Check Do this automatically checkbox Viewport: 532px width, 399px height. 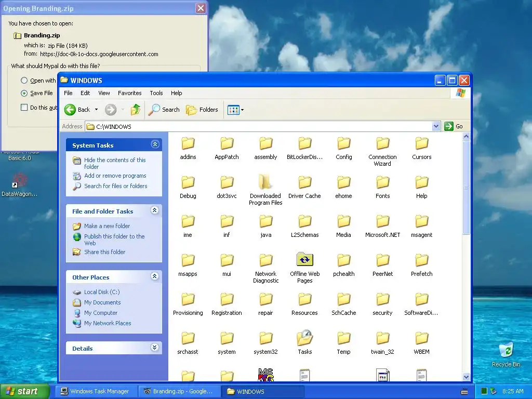pos(24,108)
